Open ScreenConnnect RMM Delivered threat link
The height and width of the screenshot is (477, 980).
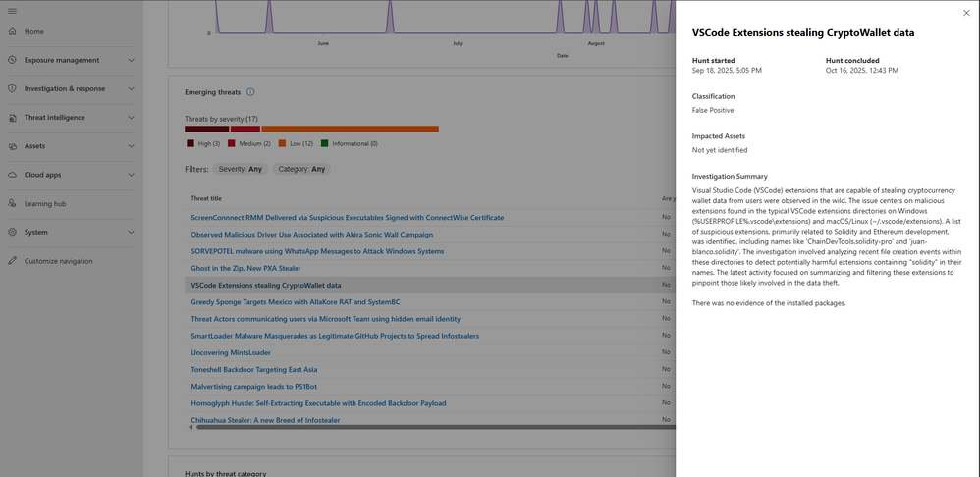tap(347, 218)
